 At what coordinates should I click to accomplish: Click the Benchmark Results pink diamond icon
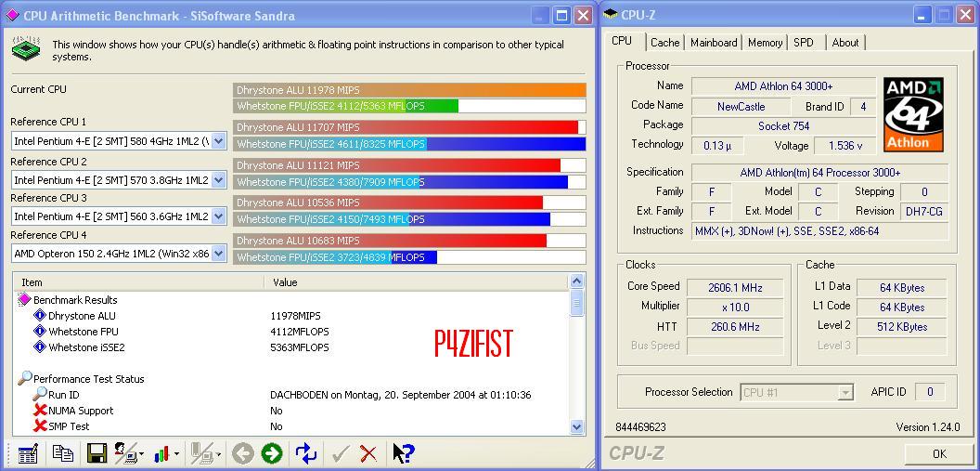tap(24, 300)
